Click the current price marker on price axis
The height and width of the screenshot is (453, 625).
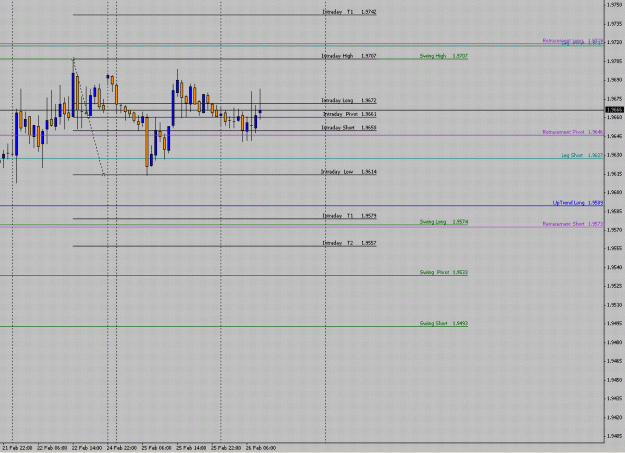point(614,110)
